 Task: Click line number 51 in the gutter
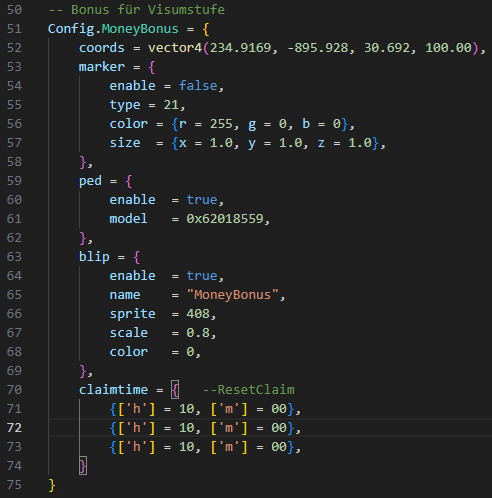click(14, 29)
